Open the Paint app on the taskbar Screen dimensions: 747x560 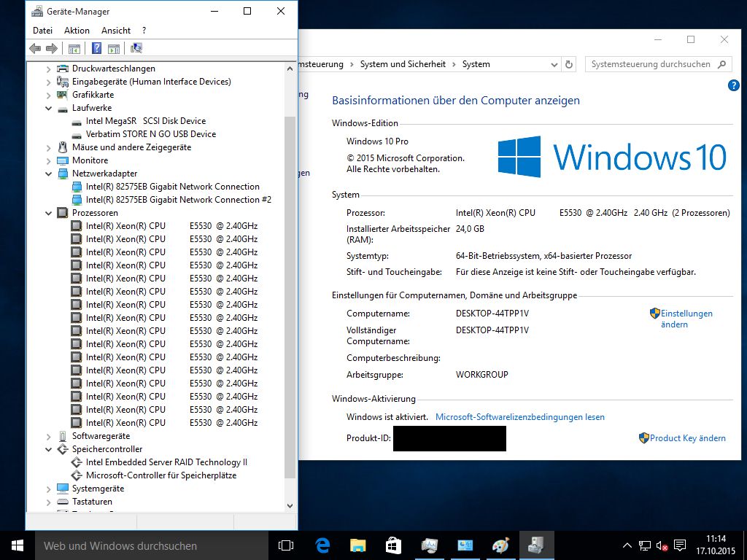[500, 545]
